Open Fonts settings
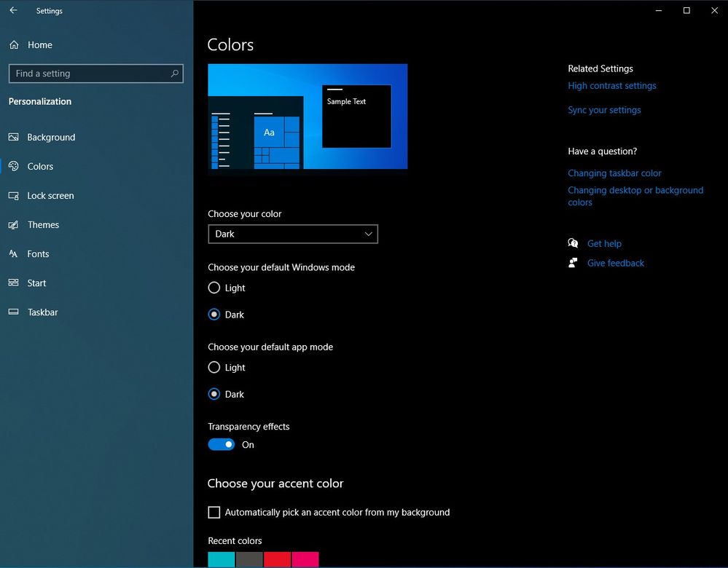Screen dimensions: 728x568 coord(38,254)
